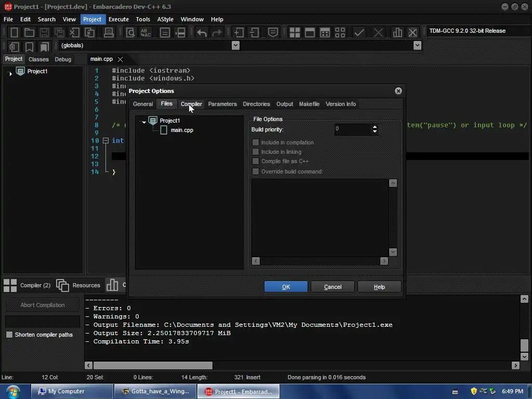Open the Output tab in Project Options
The width and height of the screenshot is (532, 399).
coord(285,104)
